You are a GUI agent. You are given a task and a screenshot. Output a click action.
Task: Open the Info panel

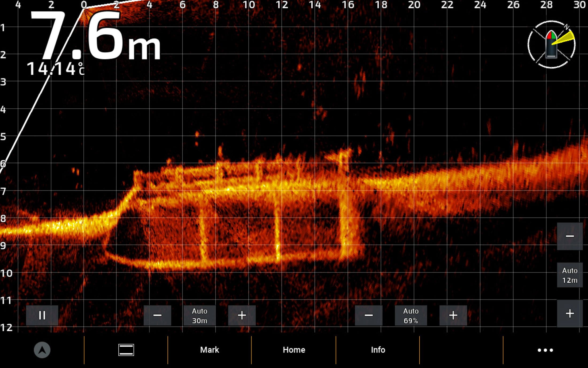pyautogui.click(x=378, y=350)
